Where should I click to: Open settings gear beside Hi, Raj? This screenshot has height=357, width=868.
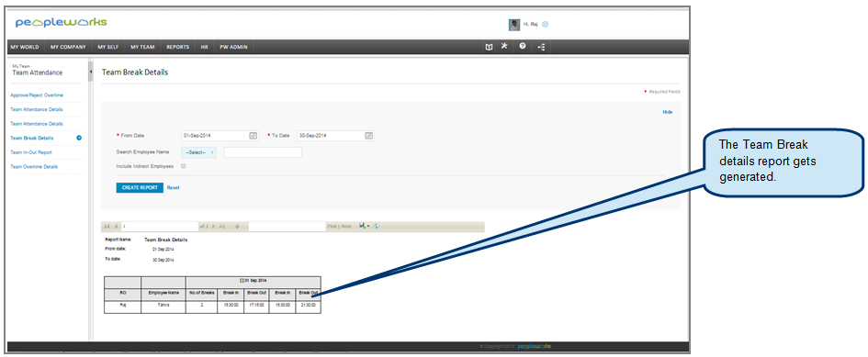point(545,25)
